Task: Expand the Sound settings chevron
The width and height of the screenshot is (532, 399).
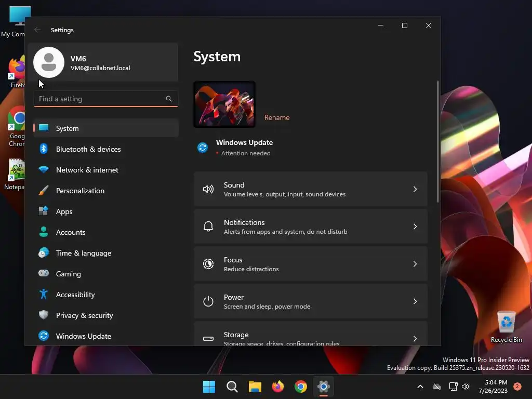Action: (415, 189)
